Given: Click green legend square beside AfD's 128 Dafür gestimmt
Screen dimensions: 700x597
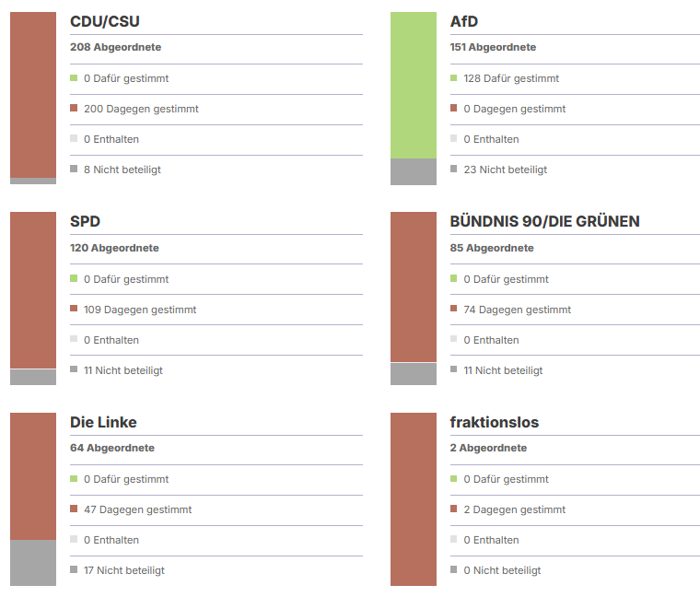Looking at the screenshot, I should (x=454, y=78).
